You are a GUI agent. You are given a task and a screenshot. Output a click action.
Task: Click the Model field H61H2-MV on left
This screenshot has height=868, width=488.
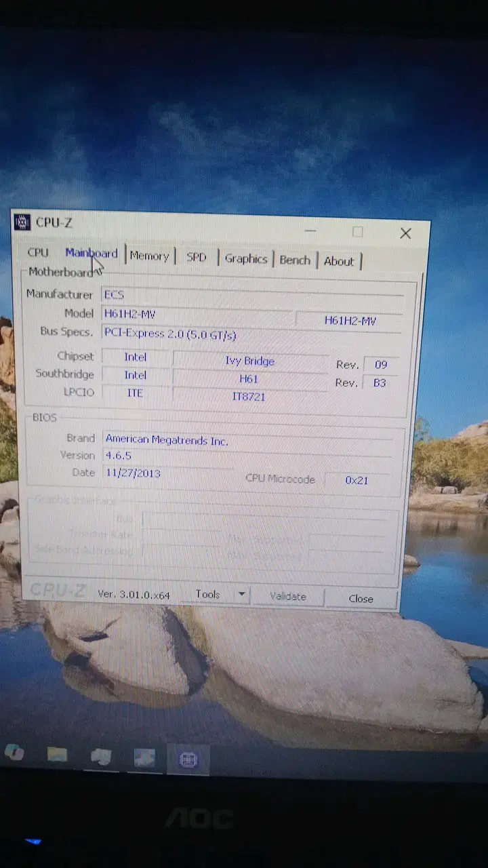click(x=197, y=314)
